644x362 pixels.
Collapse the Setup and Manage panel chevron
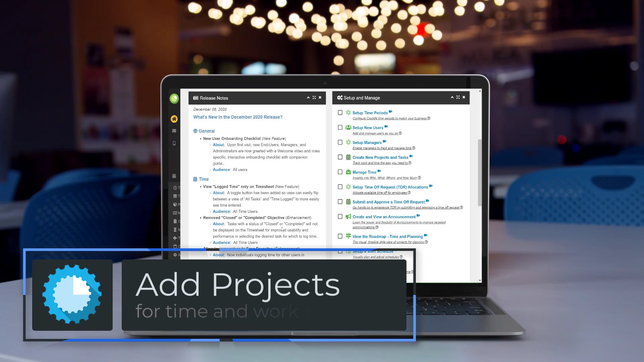(x=452, y=97)
